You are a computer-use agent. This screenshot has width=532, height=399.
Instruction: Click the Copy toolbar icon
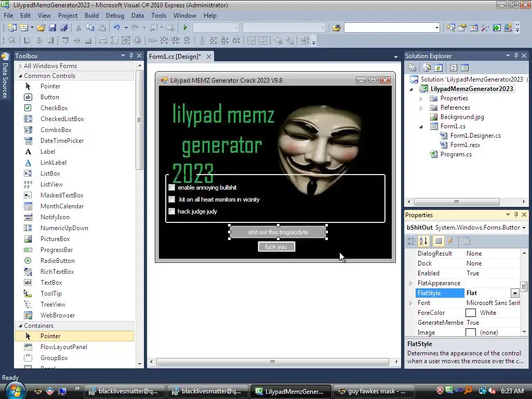[x=90, y=28]
